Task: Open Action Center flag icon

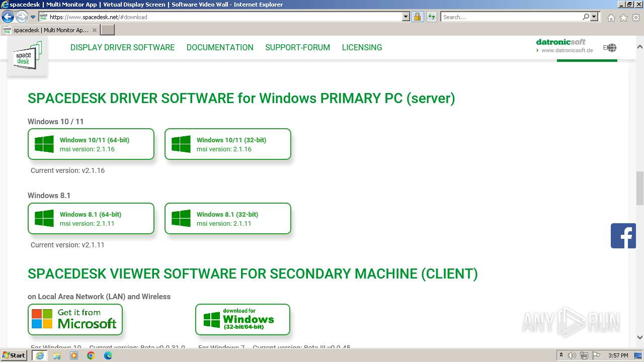Action: point(596,355)
